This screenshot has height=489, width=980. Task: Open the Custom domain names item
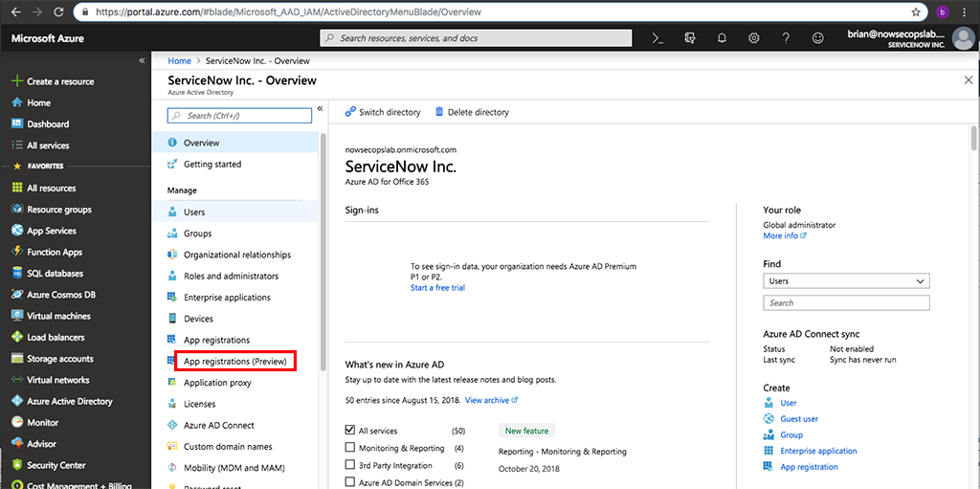234,447
